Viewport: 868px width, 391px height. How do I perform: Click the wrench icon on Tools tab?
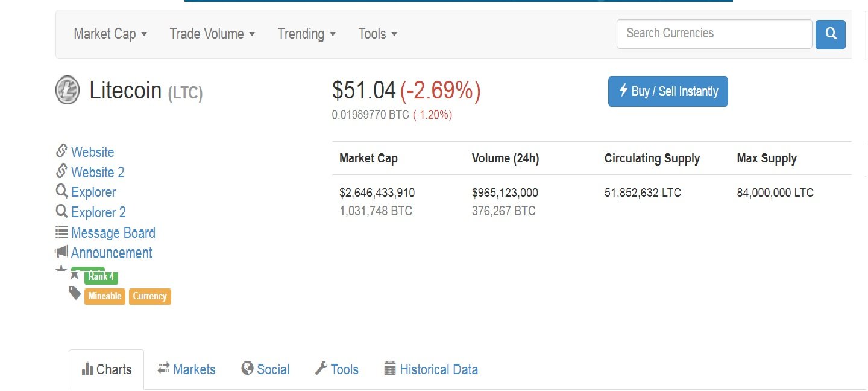(x=321, y=368)
